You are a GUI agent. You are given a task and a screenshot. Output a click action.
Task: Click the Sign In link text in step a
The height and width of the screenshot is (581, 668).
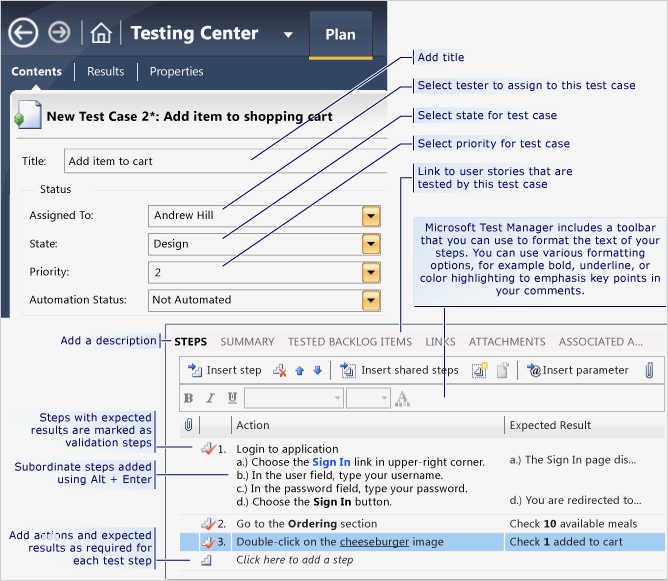(x=331, y=462)
